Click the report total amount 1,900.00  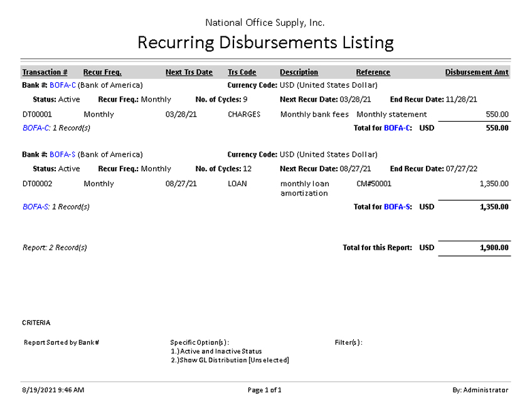click(494, 248)
